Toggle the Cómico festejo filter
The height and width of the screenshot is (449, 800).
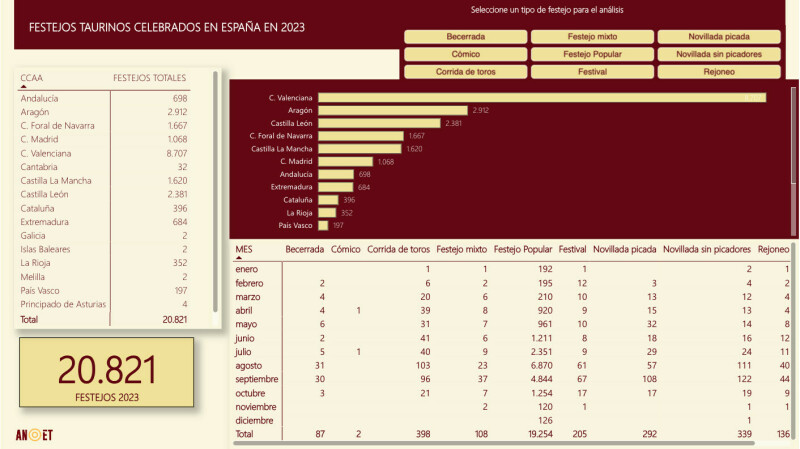(465, 54)
